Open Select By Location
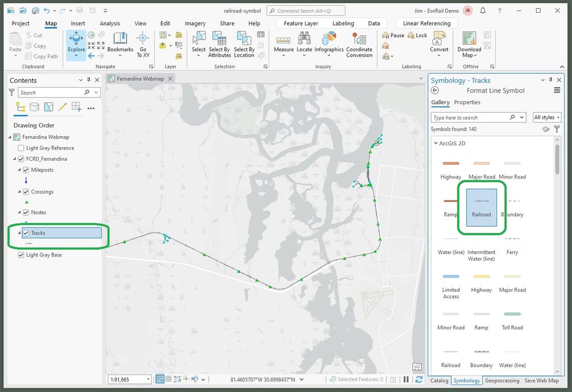This screenshot has width=572, height=392. tap(244, 45)
